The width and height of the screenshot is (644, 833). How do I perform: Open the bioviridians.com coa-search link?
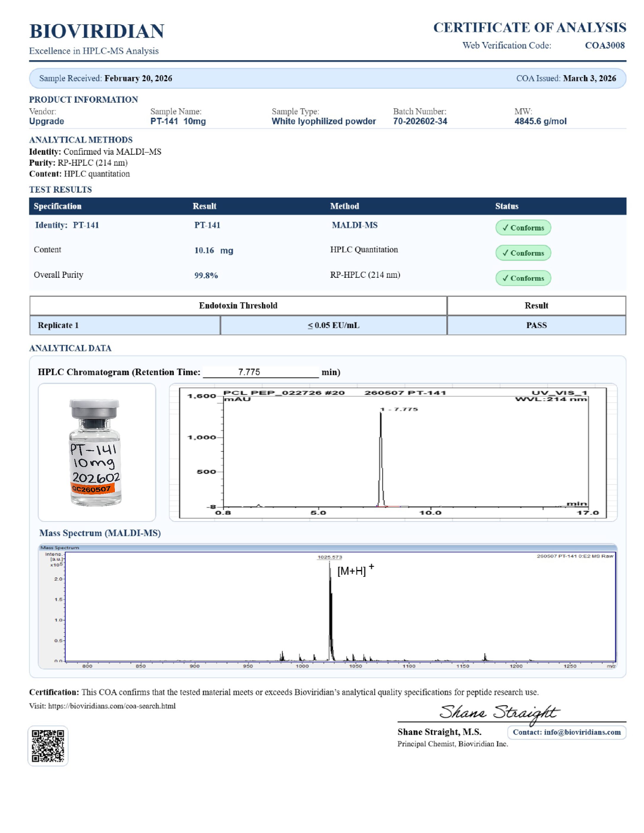point(112,706)
